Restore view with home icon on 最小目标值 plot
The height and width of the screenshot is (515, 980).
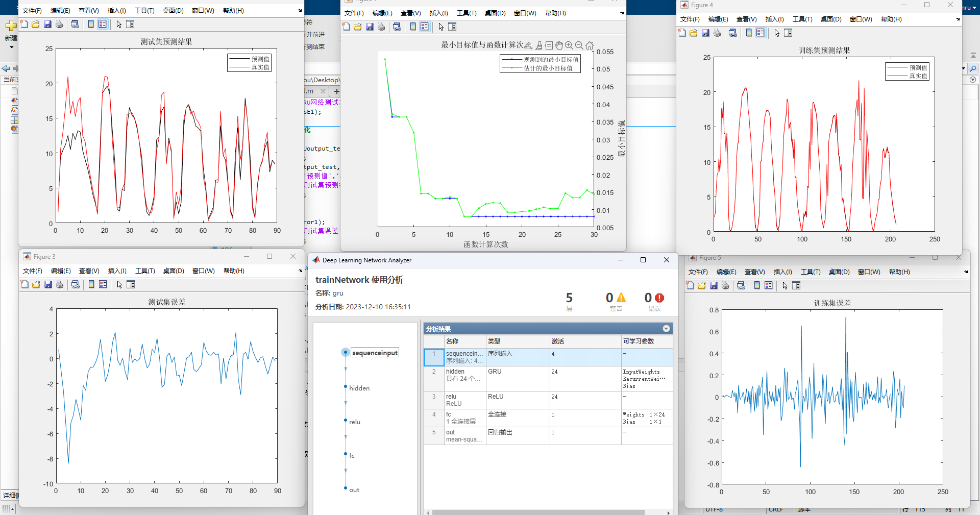590,45
